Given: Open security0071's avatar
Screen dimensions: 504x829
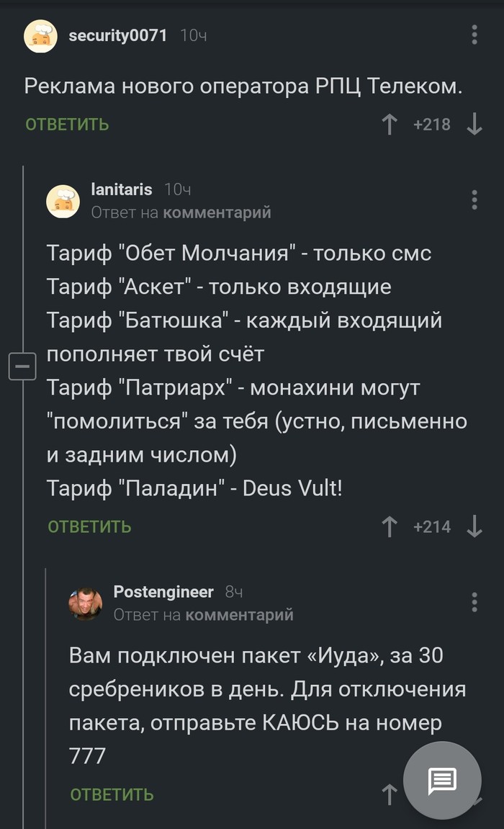Looking at the screenshot, I should pyautogui.click(x=41, y=36).
